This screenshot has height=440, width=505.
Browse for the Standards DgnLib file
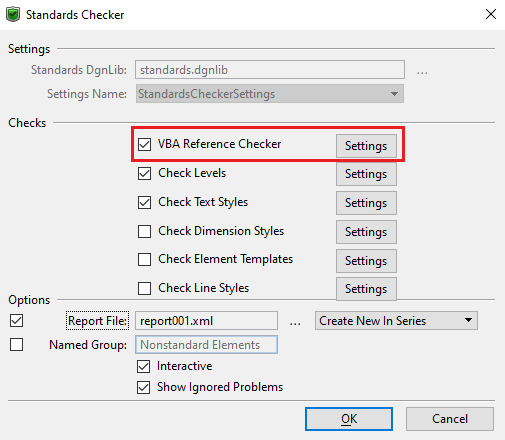coord(422,73)
